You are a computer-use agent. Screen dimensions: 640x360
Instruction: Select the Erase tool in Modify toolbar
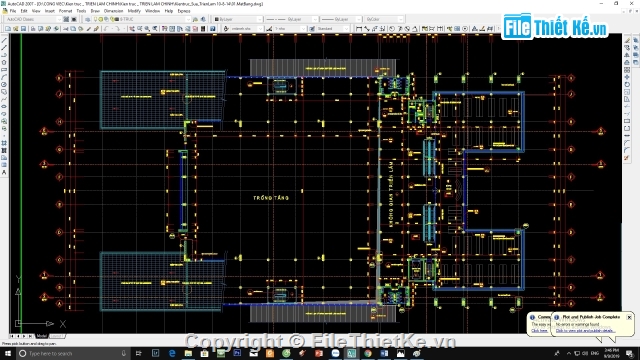pos(627,40)
